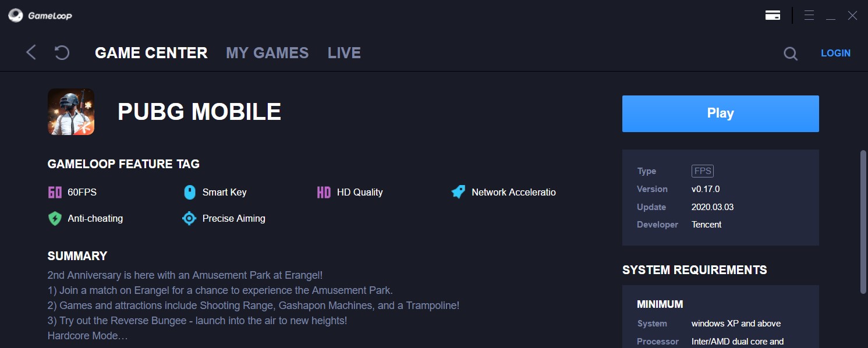Click the Smart Key mouse icon
Screen dimensions: 868x348
[189, 192]
